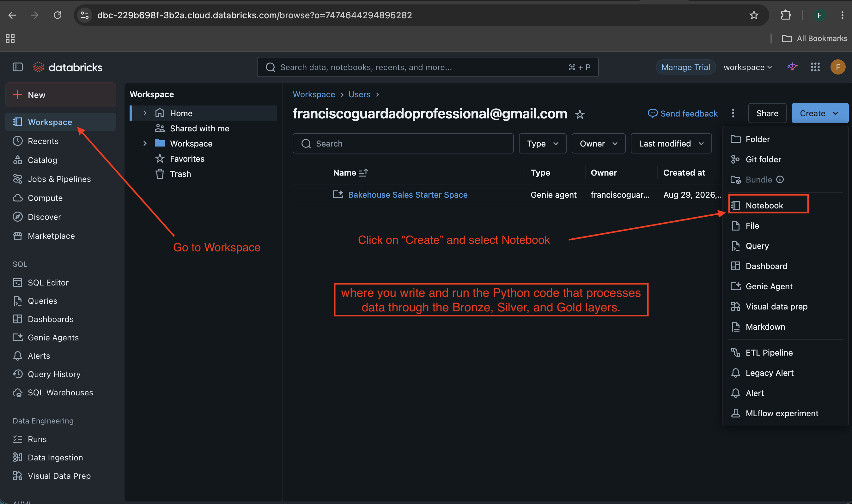Sort by the Name column

(x=350, y=173)
